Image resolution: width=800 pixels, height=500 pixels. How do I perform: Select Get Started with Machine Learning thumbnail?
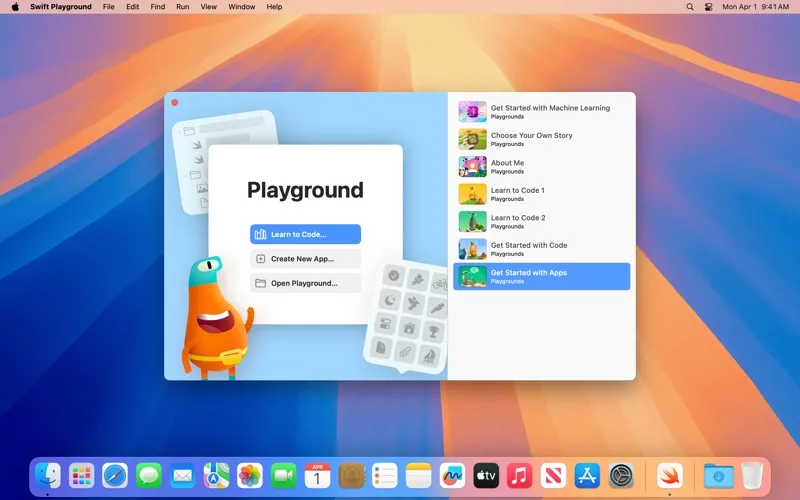point(472,112)
